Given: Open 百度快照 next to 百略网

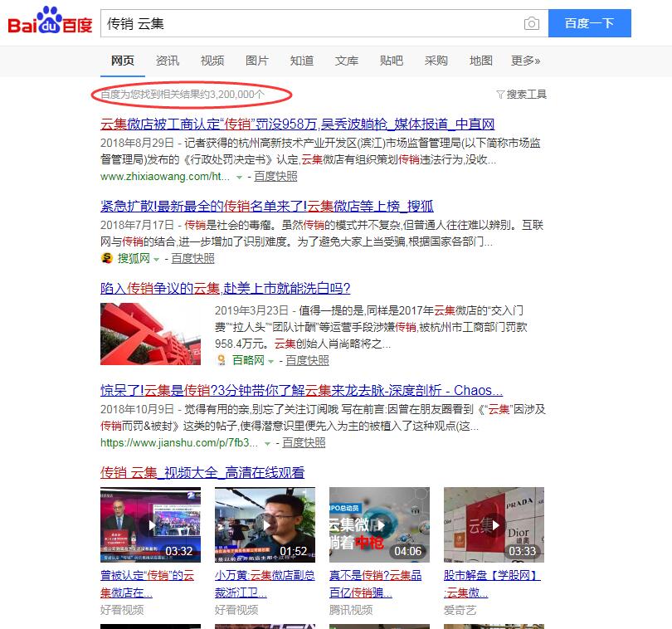Looking at the screenshot, I should [307, 360].
